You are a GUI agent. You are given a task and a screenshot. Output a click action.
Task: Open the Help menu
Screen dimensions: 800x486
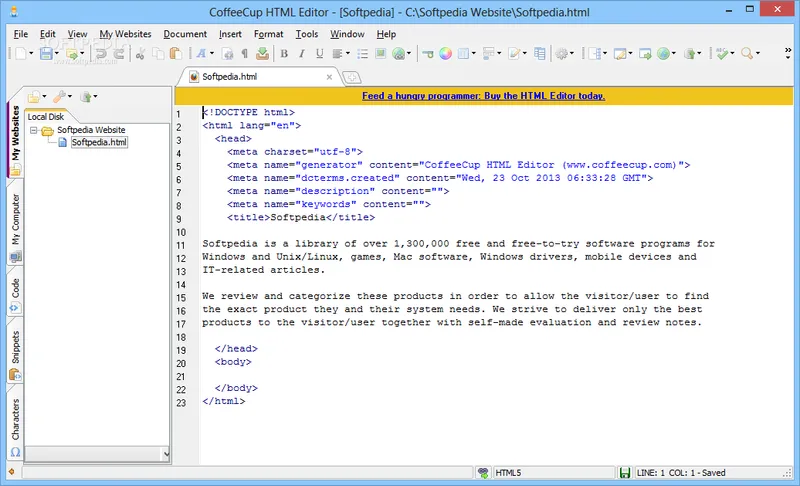386,34
